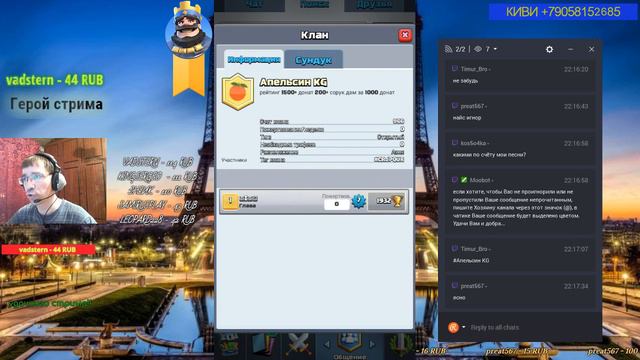Click username Timur_Bro at 22:16:20
Screen dimensions: 640x360
pos(474,69)
